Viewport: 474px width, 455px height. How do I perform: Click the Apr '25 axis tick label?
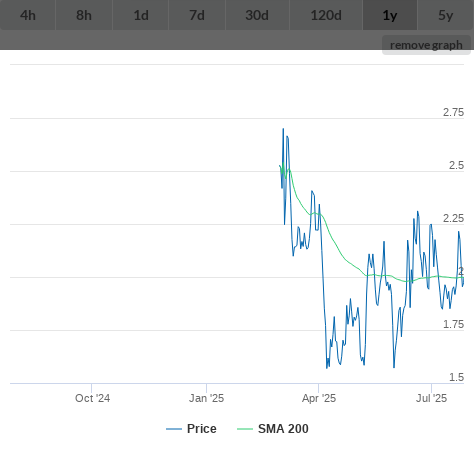[319, 398]
